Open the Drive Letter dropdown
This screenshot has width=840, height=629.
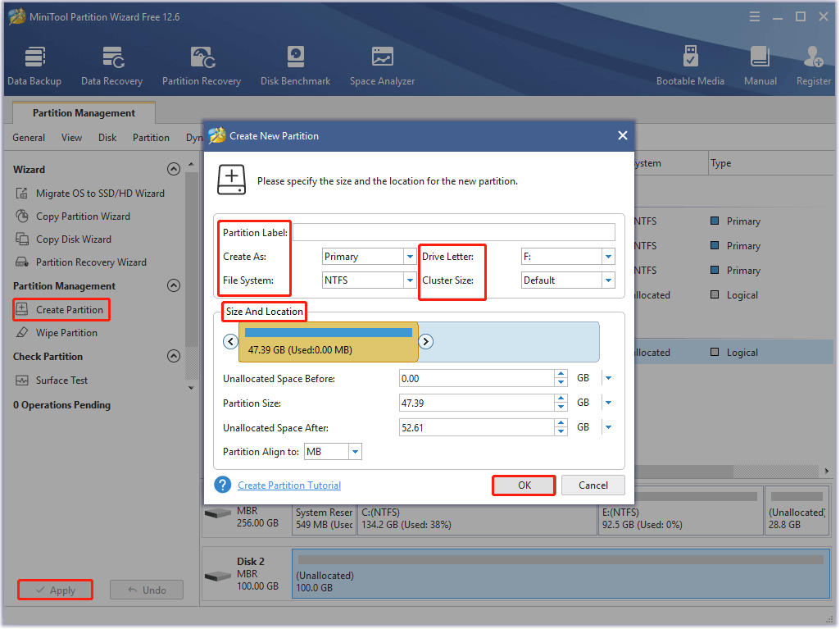coord(608,256)
